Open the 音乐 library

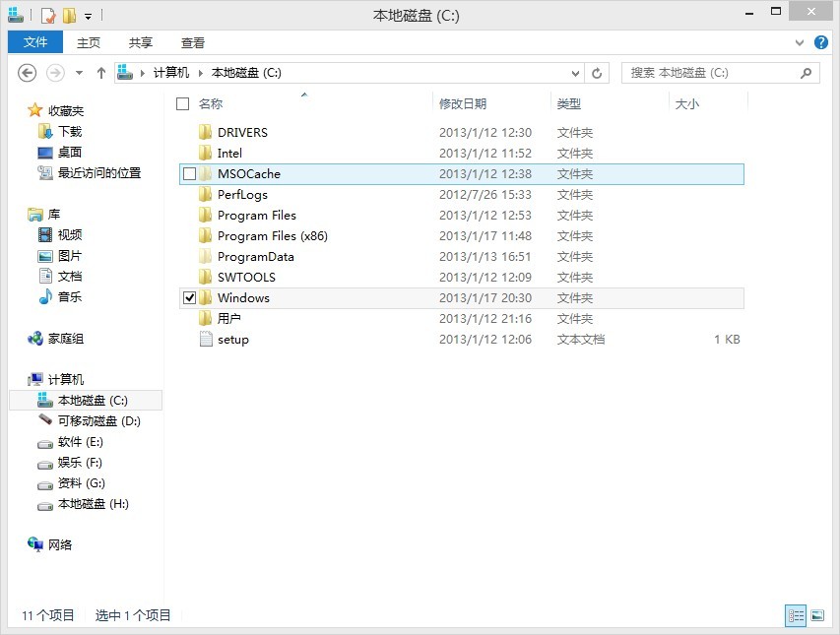[x=70, y=297]
